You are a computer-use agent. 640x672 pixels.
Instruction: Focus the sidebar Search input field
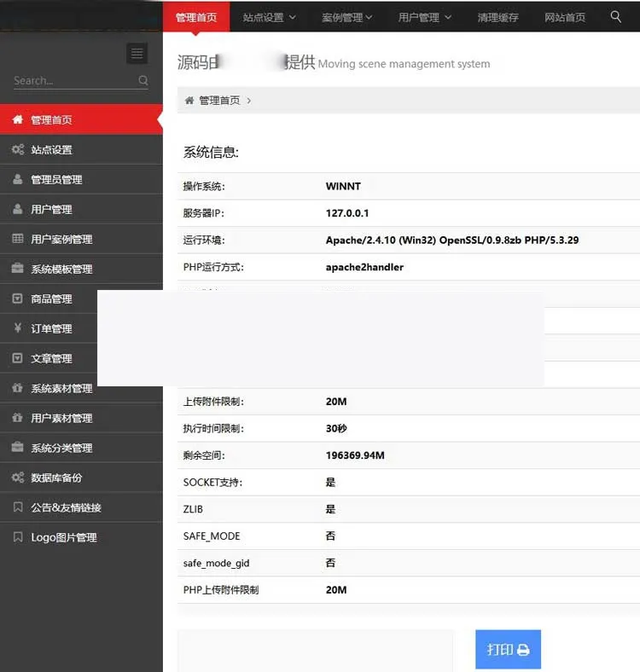tap(73, 81)
